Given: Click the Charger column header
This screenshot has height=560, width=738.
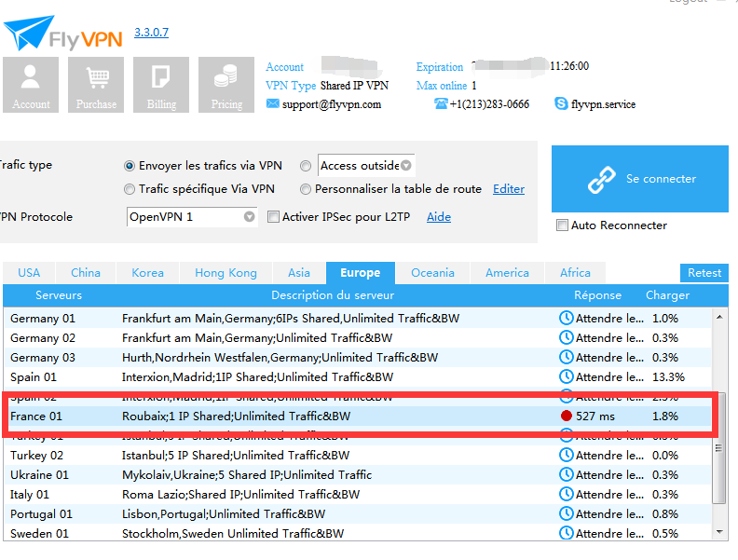Looking at the screenshot, I should 667,295.
